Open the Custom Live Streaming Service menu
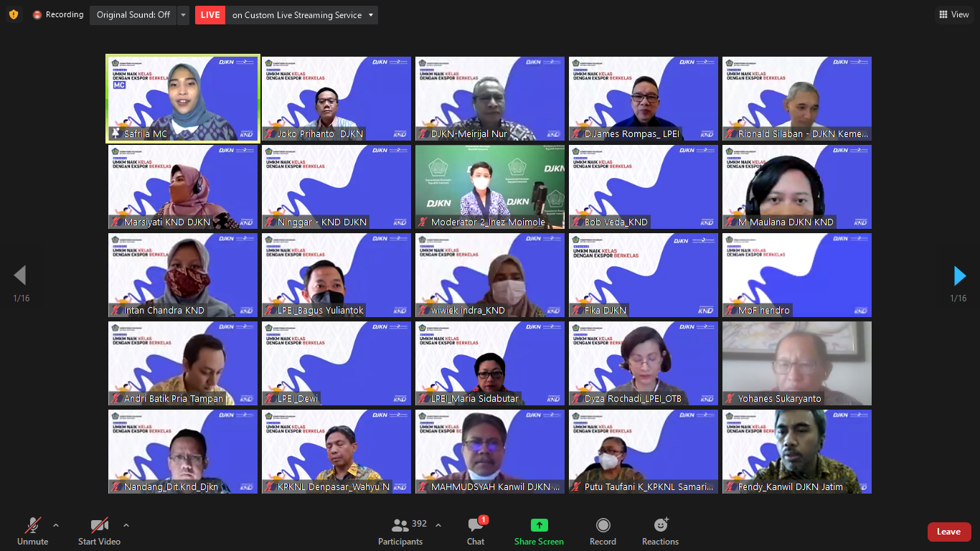The height and width of the screenshot is (551, 980). [x=303, y=15]
